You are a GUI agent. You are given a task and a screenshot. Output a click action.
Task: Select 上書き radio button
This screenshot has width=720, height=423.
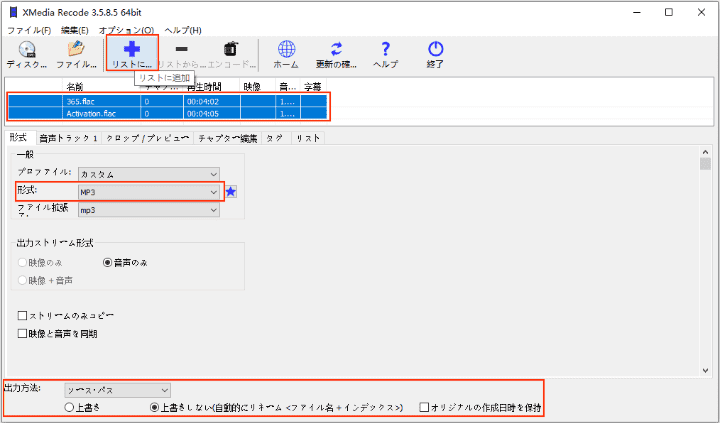(x=69, y=407)
